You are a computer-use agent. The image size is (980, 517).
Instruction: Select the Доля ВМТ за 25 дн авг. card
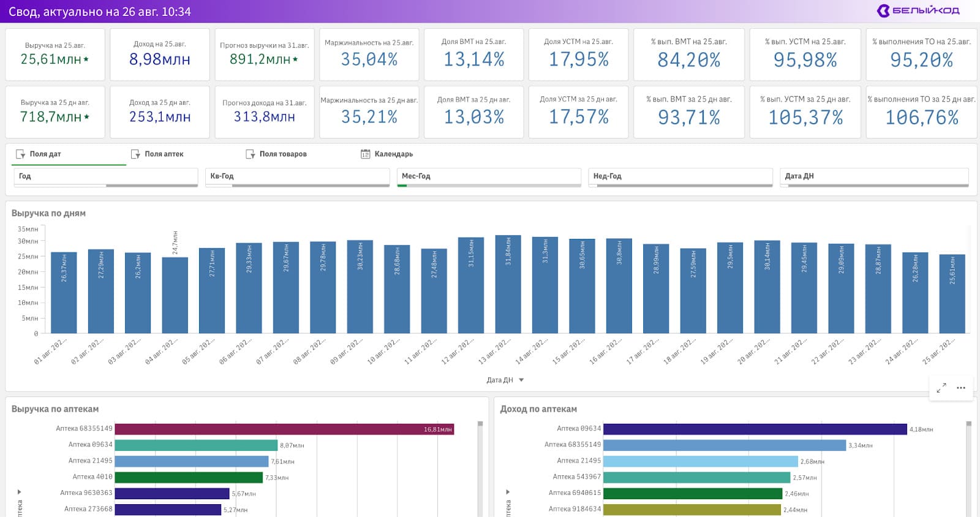pos(474,112)
